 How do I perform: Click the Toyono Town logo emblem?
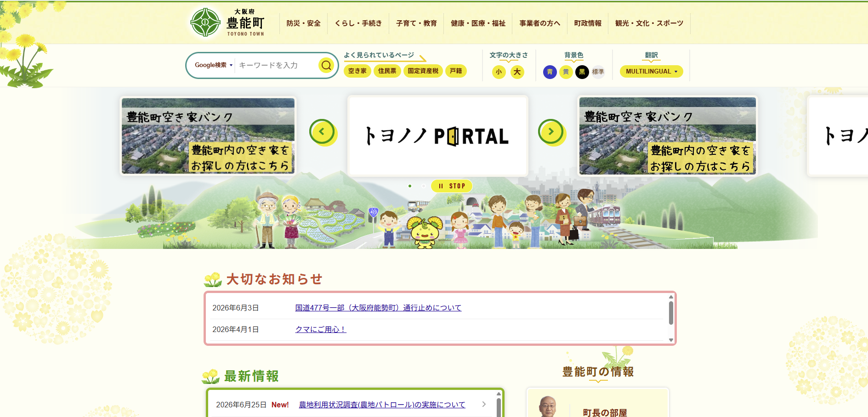[205, 22]
